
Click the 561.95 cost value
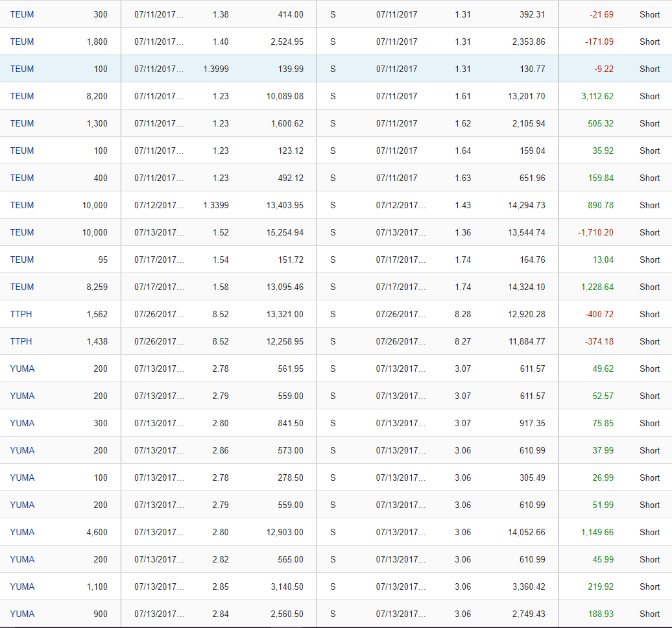[291, 368]
